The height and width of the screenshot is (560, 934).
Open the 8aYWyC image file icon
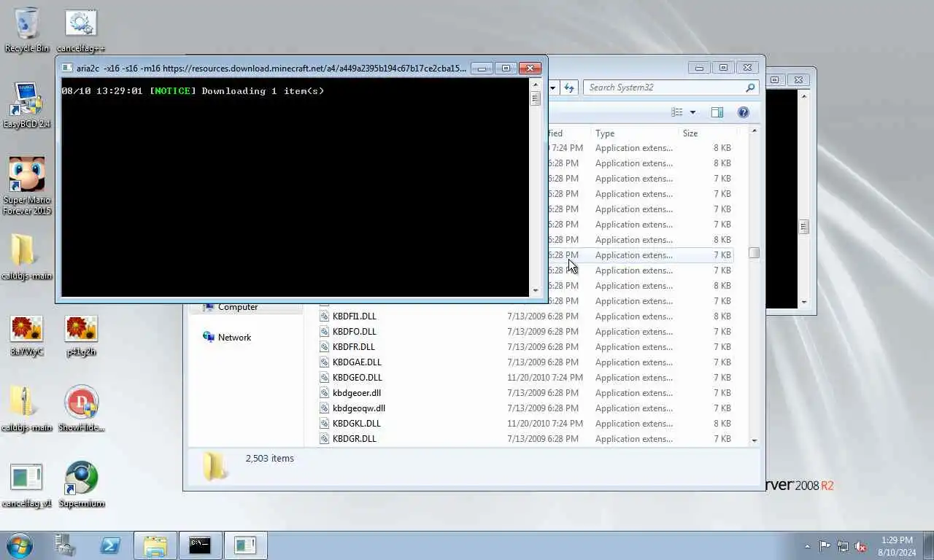26,335
